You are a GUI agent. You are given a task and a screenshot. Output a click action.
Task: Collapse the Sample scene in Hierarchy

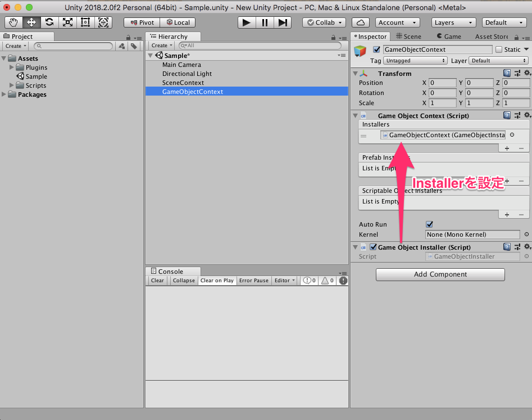pos(151,55)
